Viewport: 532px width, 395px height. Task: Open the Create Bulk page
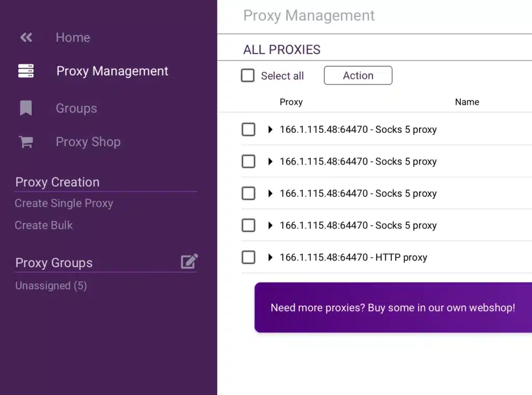click(x=44, y=225)
